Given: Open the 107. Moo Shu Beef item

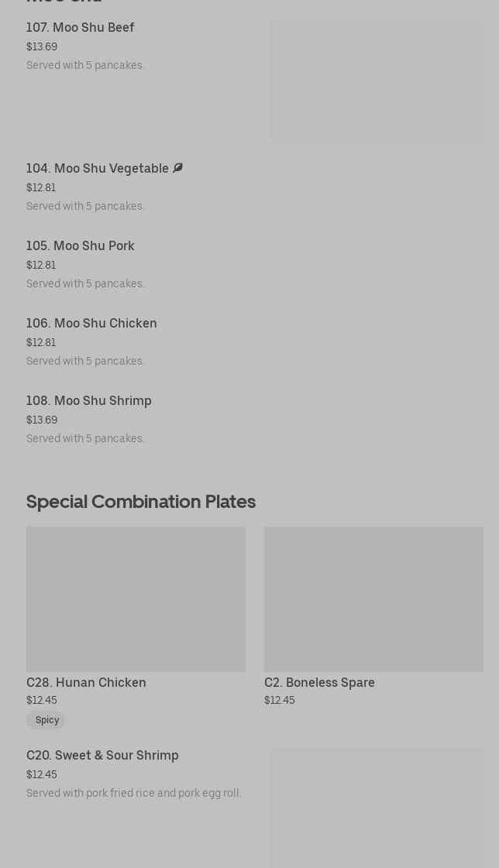Looking at the screenshot, I should pyautogui.click(x=80, y=28).
